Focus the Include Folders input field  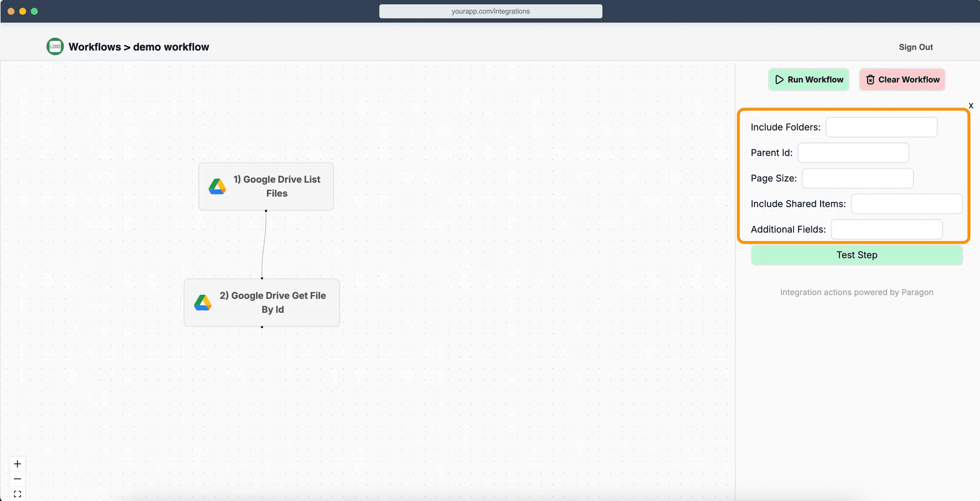881,127
